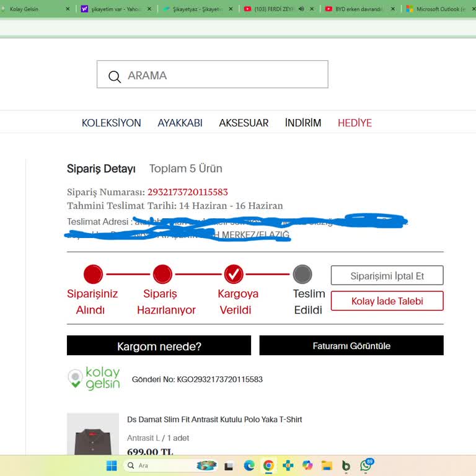
Task: Open the AYAKKABI menu
Action: point(180,123)
